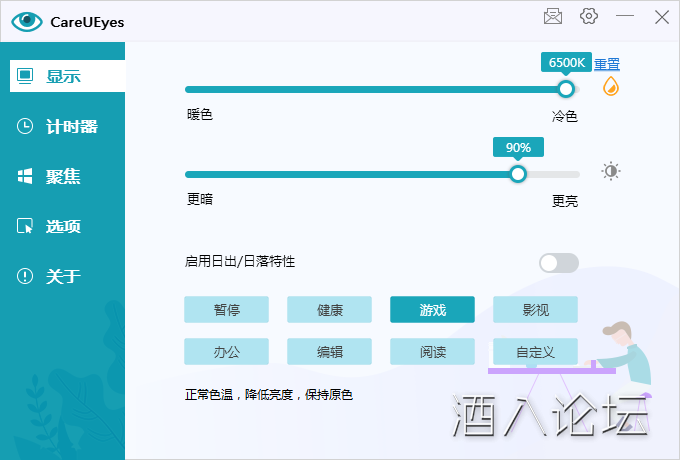Open settings gear icon in title bar
The height and width of the screenshot is (460, 680).
click(589, 16)
